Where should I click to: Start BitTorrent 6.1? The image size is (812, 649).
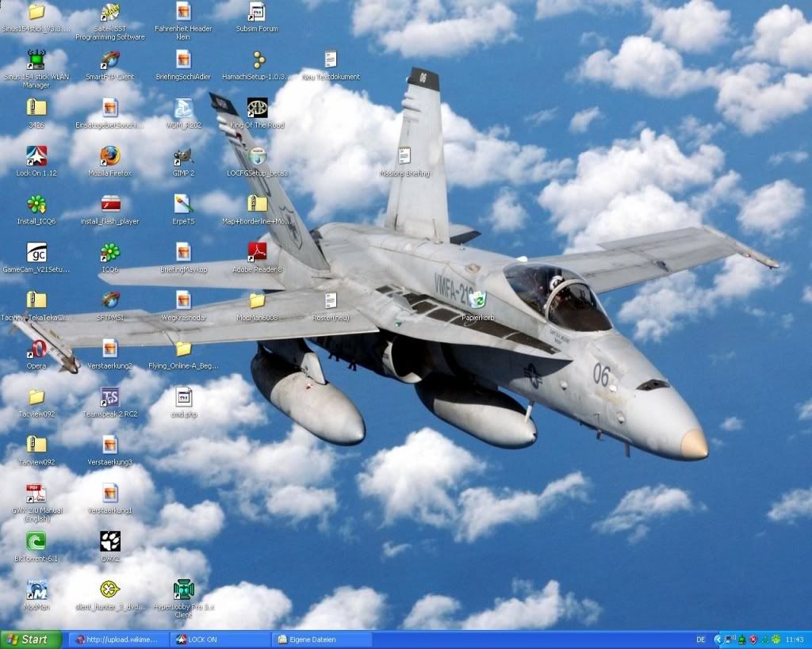pos(35,542)
